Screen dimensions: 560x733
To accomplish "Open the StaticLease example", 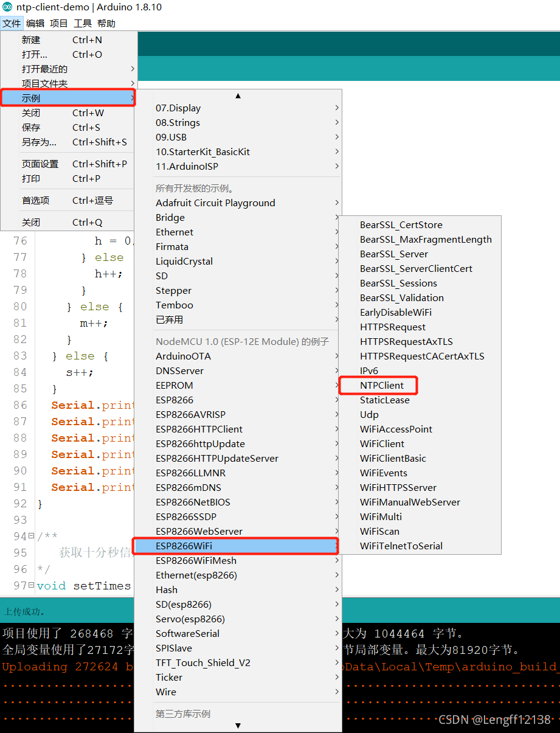I will tap(420, 400).
